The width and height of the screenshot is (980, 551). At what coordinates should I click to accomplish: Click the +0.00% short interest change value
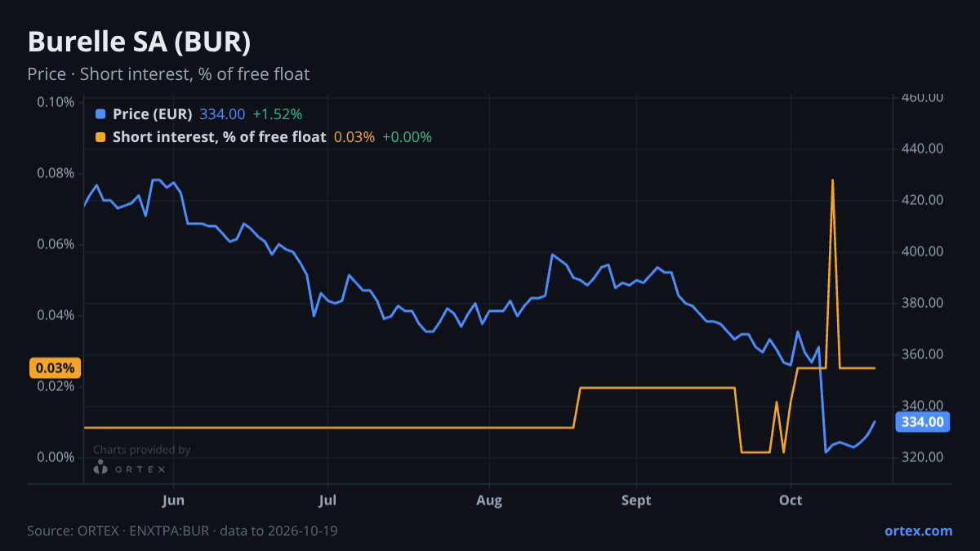pos(407,137)
